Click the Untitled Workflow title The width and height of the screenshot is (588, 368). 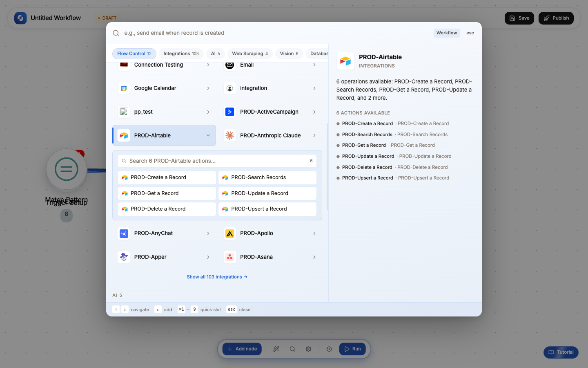(56, 18)
